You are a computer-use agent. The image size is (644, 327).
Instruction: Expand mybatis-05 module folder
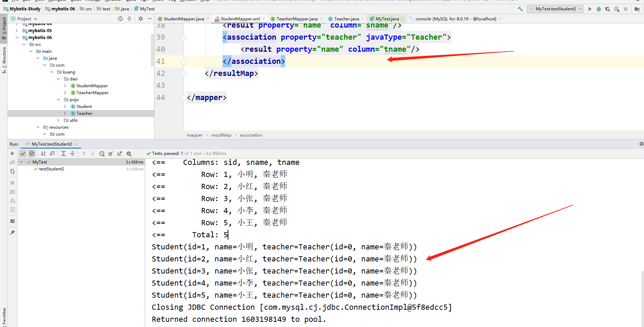pyautogui.click(x=17, y=31)
